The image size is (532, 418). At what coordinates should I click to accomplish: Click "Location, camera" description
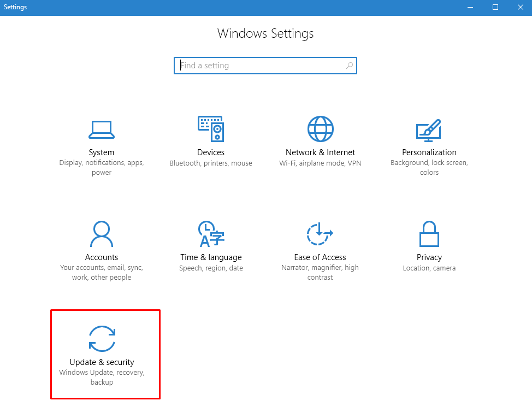coord(429,268)
